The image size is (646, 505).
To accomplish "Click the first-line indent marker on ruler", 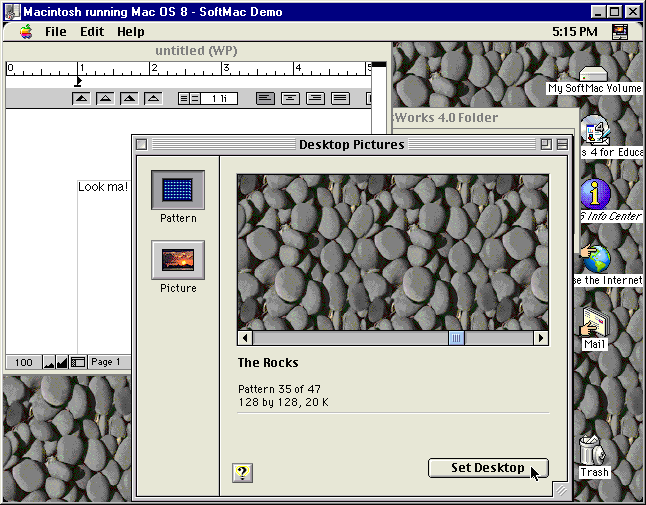I will (78, 82).
